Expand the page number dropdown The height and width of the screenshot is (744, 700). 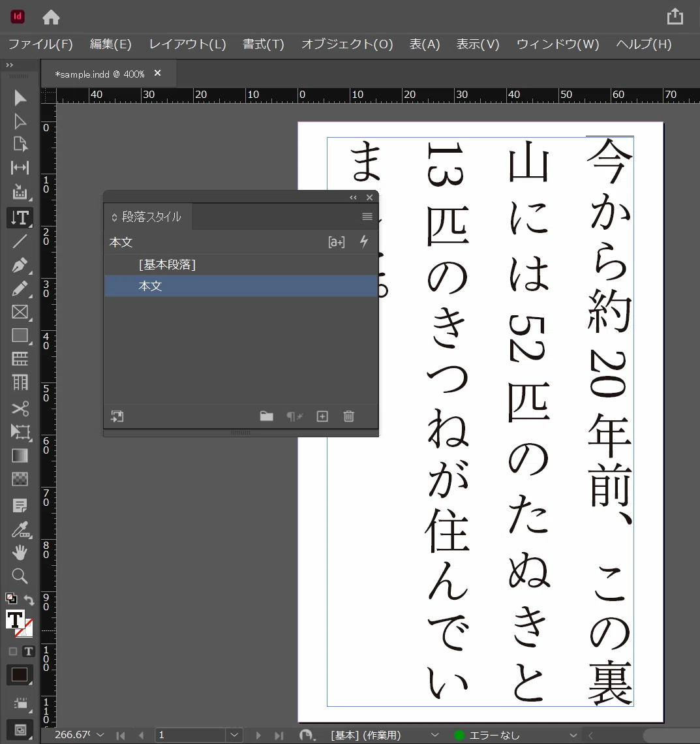(x=234, y=735)
